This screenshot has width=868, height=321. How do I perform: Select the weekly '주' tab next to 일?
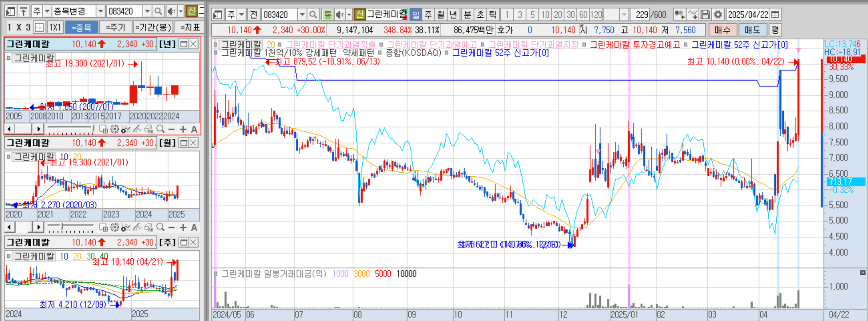point(428,15)
